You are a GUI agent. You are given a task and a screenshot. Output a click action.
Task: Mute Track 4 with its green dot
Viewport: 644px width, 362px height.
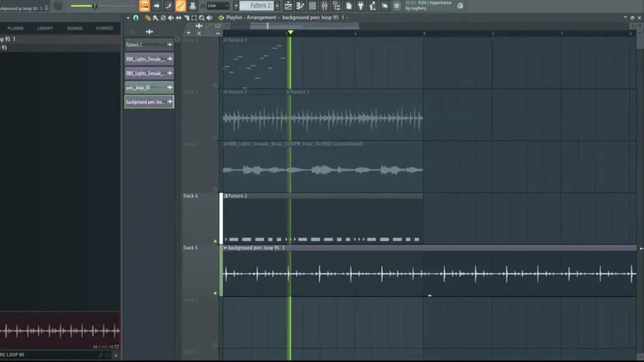pos(215,241)
